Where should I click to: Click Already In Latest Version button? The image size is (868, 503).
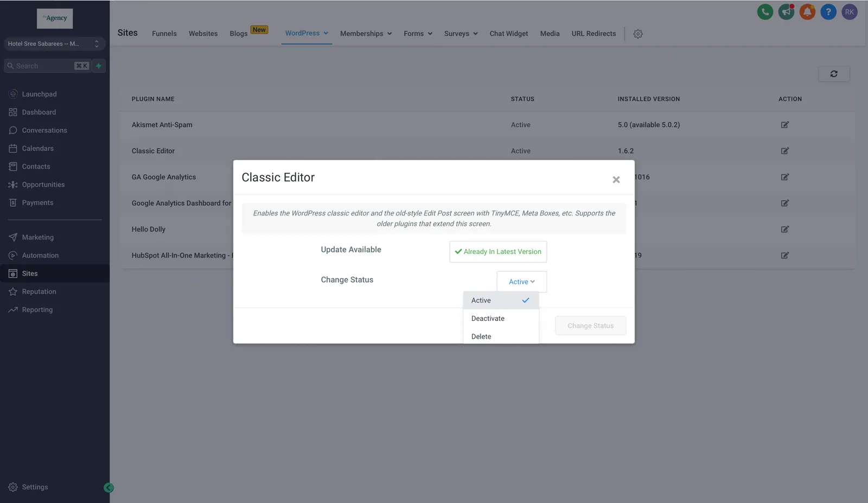click(x=498, y=252)
